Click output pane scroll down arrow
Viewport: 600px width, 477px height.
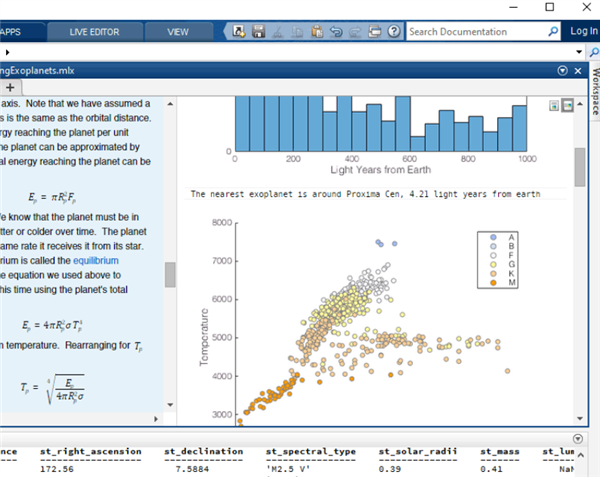pos(580,418)
